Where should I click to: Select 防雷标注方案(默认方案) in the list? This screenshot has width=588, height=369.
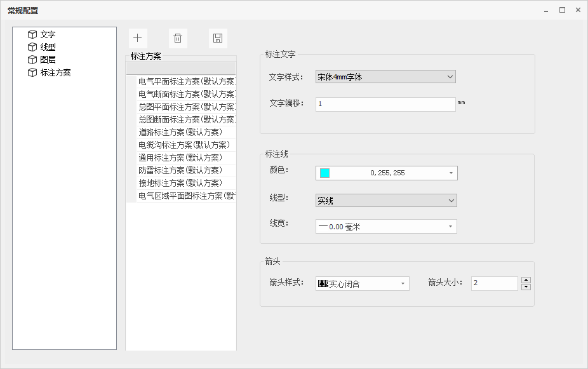pyautogui.click(x=180, y=170)
